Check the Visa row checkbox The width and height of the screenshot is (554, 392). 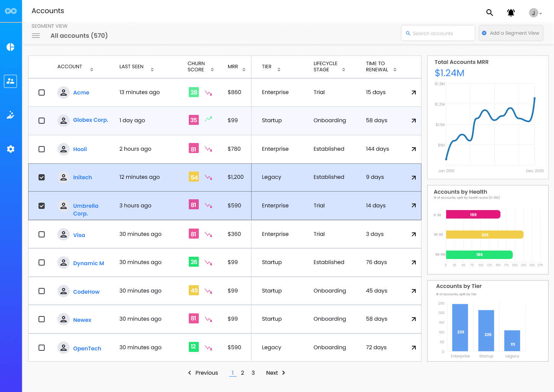42,234
